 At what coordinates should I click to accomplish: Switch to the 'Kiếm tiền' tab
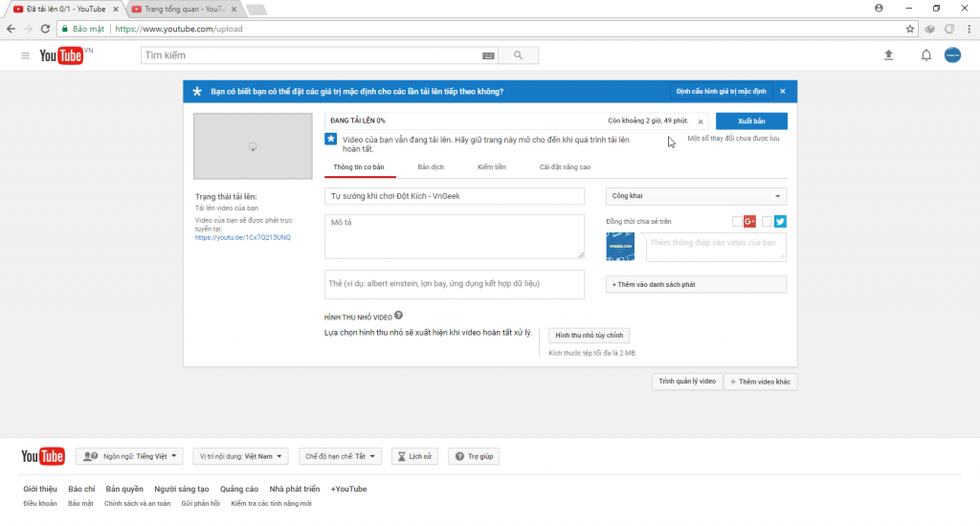(491, 166)
